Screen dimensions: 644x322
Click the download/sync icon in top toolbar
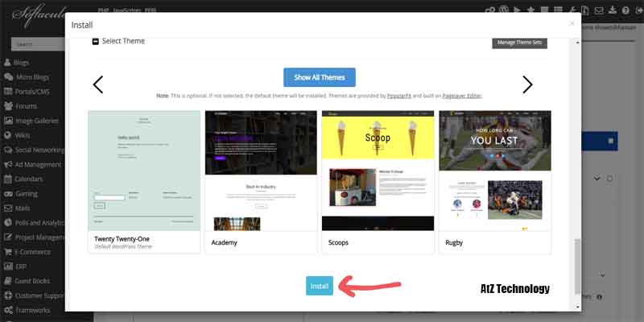pyautogui.click(x=613, y=10)
